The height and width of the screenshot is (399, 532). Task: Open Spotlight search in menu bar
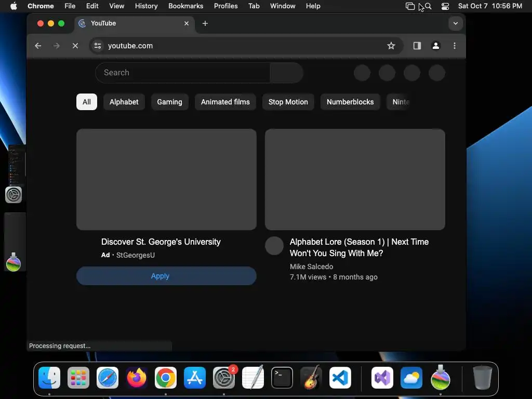click(x=428, y=6)
